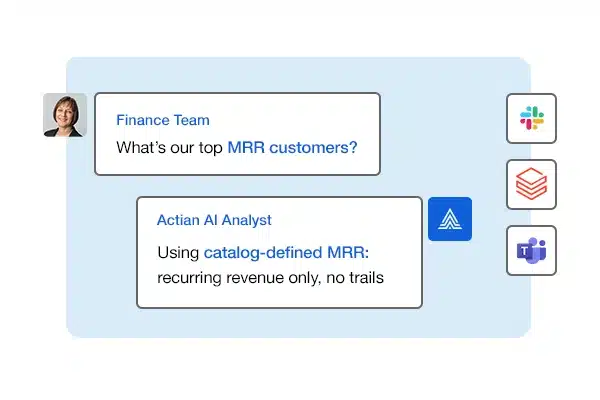Click the "Actian AI Analyst" sender name
The height and width of the screenshot is (400, 600).
pos(214,220)
